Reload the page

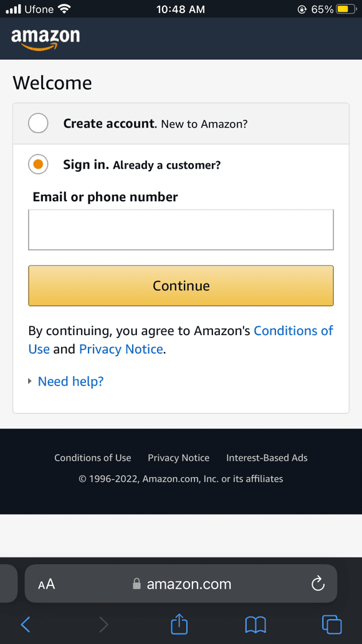318,584
